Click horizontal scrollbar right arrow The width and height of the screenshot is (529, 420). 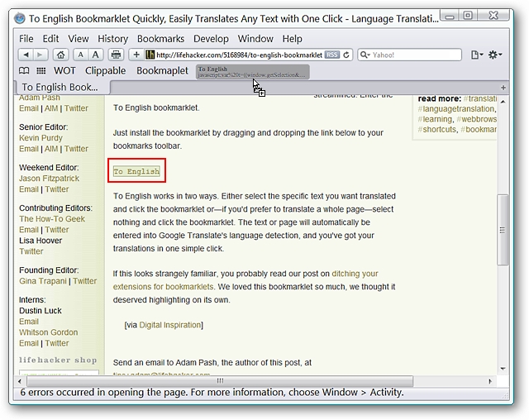(x=490, y=381)
